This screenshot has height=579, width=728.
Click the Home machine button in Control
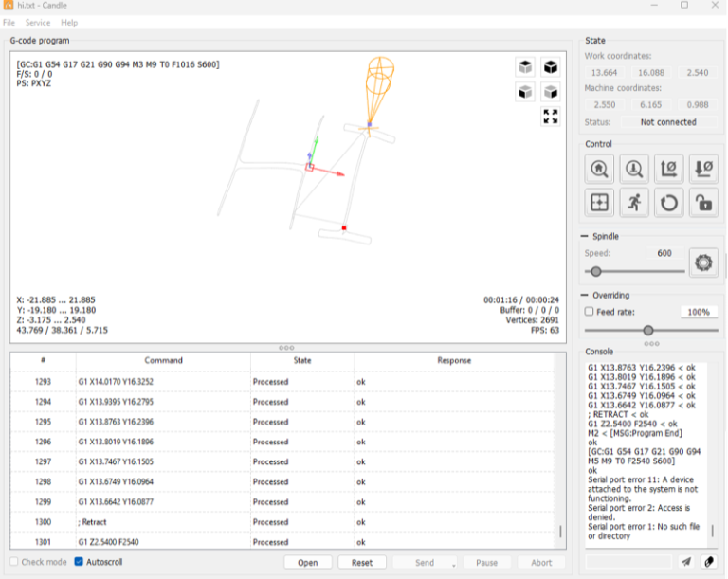599,170
